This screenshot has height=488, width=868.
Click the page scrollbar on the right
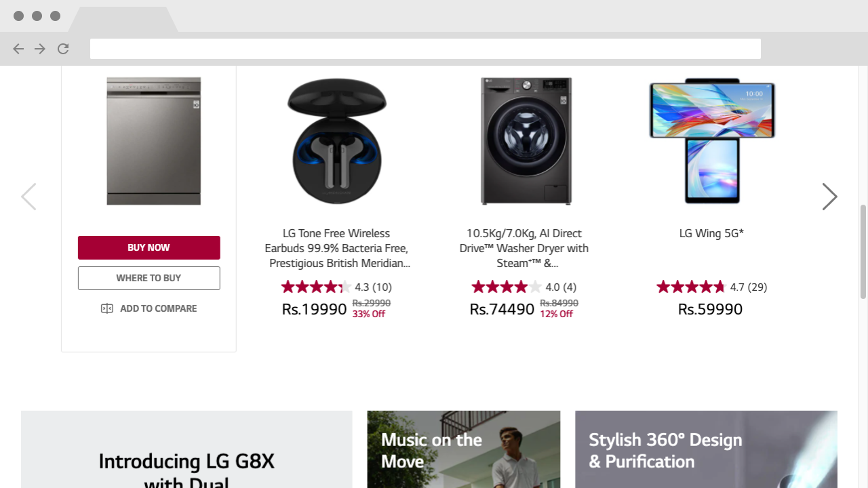pos(863,251)
